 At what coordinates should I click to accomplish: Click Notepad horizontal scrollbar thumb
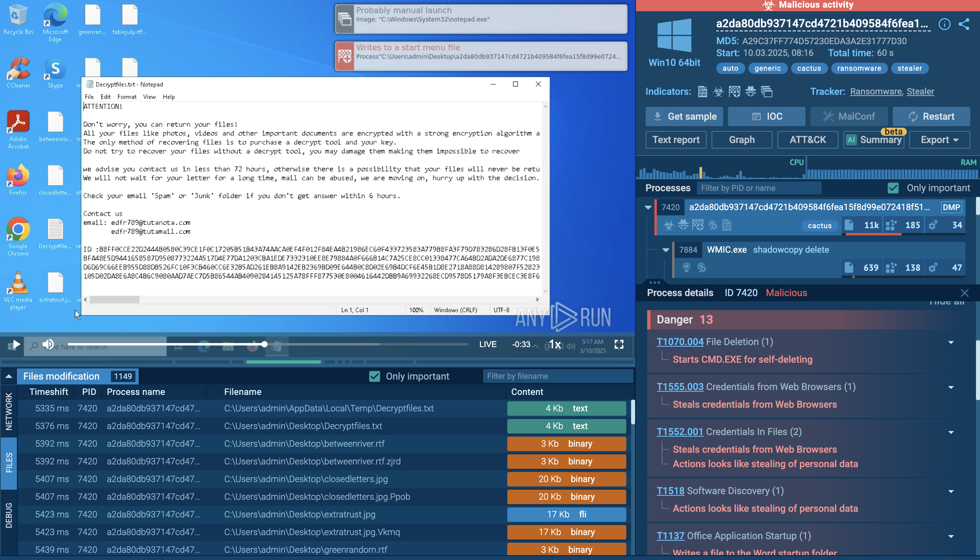point(115,300)
